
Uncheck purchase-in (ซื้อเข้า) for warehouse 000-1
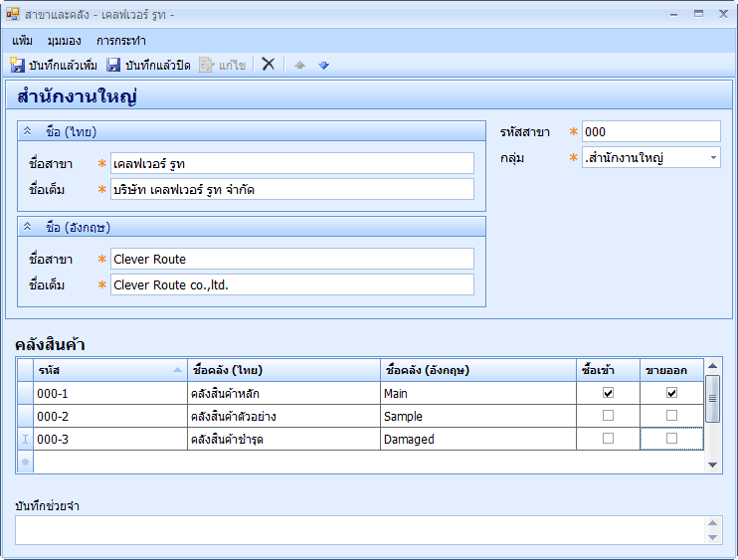608,393
